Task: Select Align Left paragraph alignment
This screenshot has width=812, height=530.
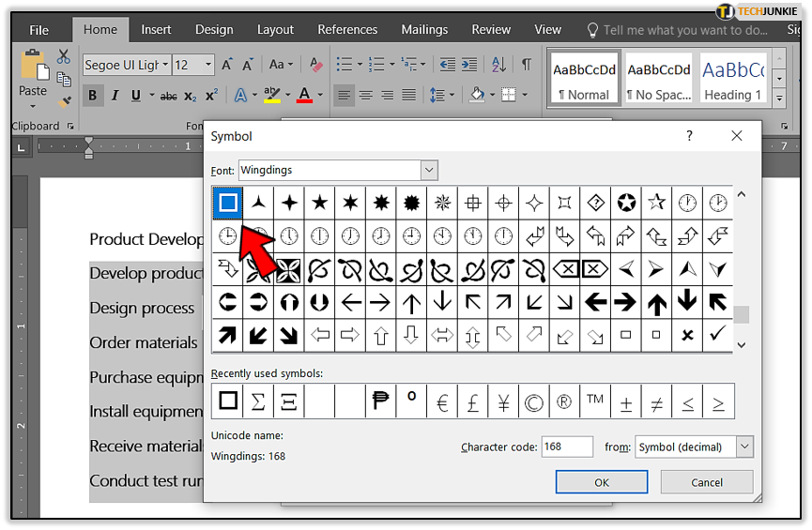Action: point(344,96)
